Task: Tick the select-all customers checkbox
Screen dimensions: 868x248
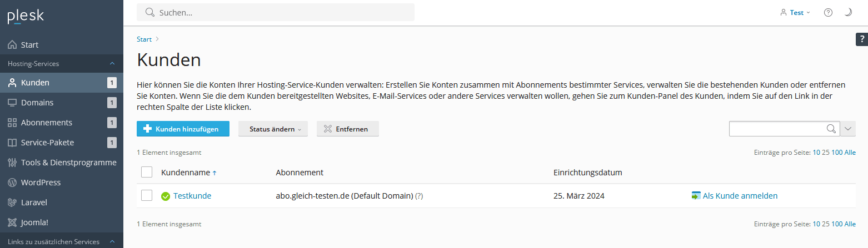Action: click(x=147, y=172)
